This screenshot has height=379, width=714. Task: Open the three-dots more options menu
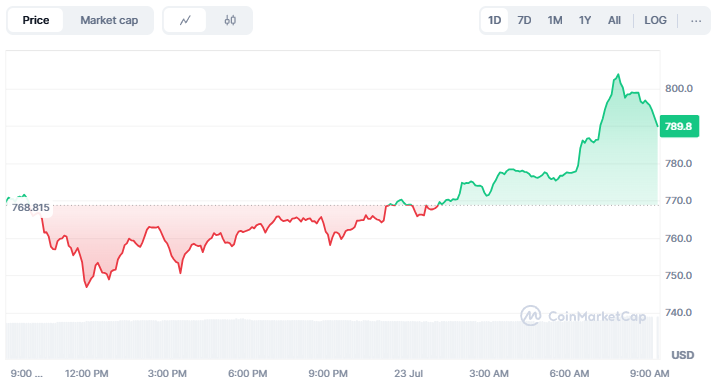click(696, 20)
